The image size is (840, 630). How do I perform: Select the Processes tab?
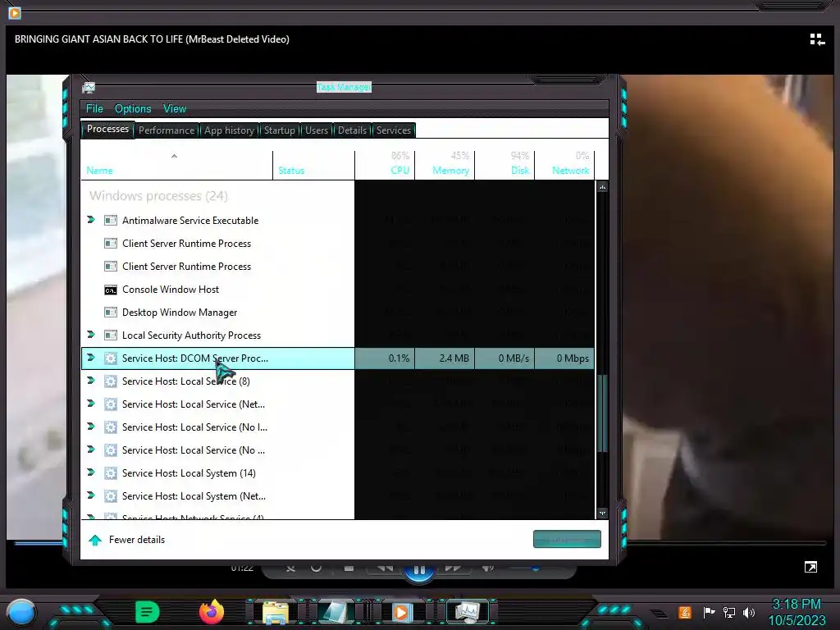coord(107,129)
